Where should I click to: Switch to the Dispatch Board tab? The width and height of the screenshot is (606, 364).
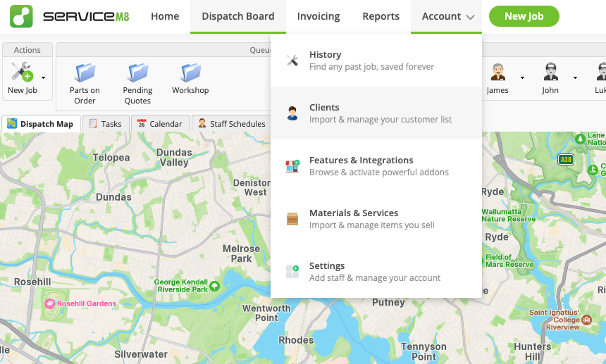pyautogui.click(x=238, y=16)
